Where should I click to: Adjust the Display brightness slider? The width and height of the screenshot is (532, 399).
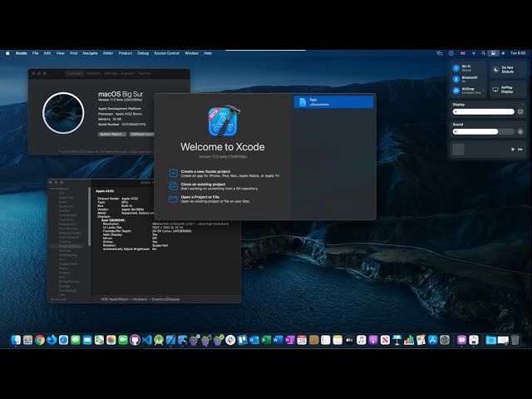pyautogui.click(x=484, y=111)
